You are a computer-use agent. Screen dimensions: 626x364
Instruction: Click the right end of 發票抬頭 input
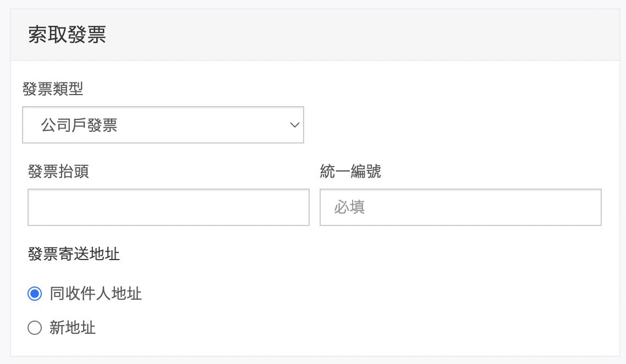(x=297, y=207)
